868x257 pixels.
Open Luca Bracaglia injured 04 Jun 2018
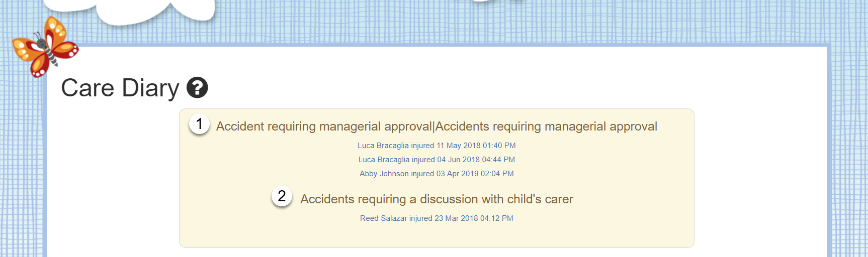437,160
